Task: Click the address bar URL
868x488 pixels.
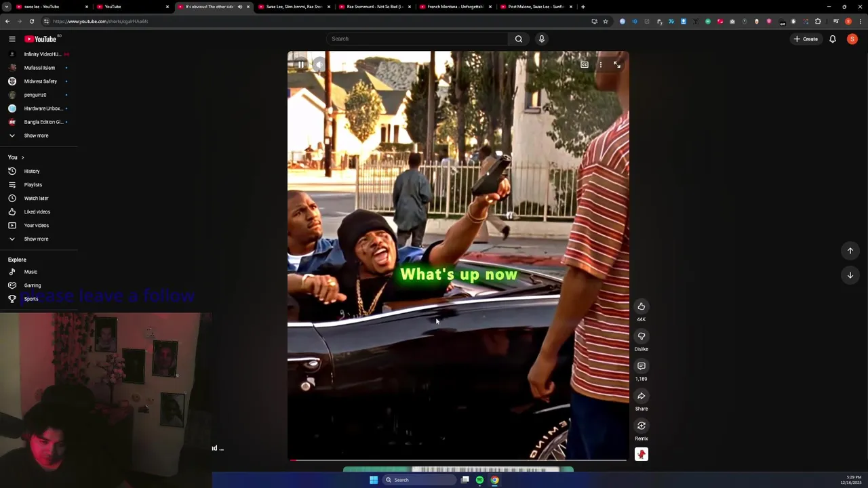Action: [x=100, y=21]
